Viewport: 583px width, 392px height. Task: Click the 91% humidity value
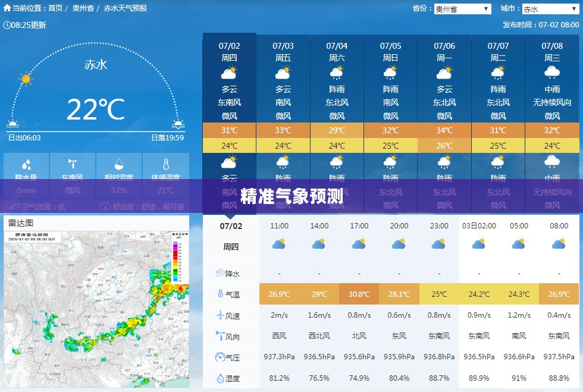click(x=519, y=378)
